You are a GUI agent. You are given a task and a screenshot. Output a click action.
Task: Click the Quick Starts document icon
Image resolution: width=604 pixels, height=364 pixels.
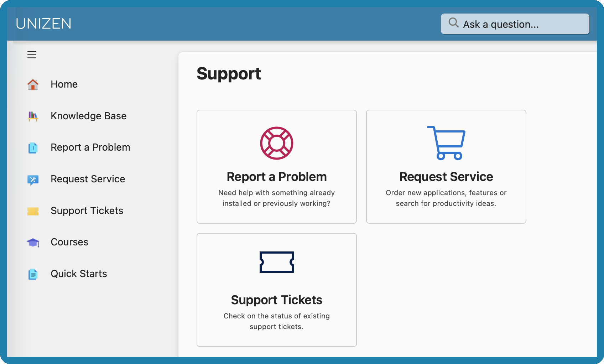click(32, 274)
